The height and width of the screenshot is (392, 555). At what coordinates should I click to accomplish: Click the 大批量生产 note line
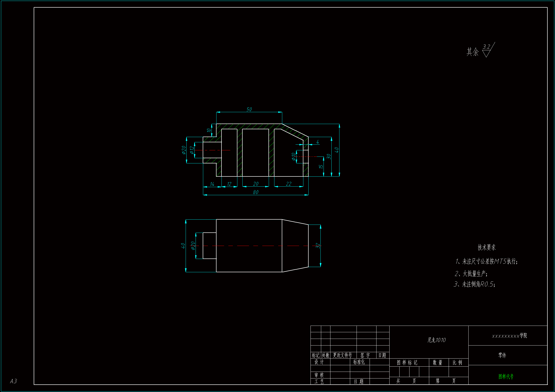click(x=471, y=274)
